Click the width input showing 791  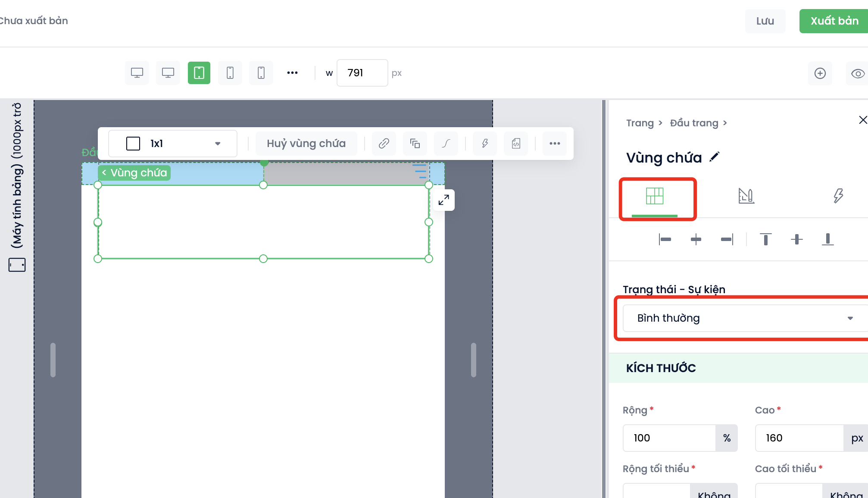(x=362, y=73)
